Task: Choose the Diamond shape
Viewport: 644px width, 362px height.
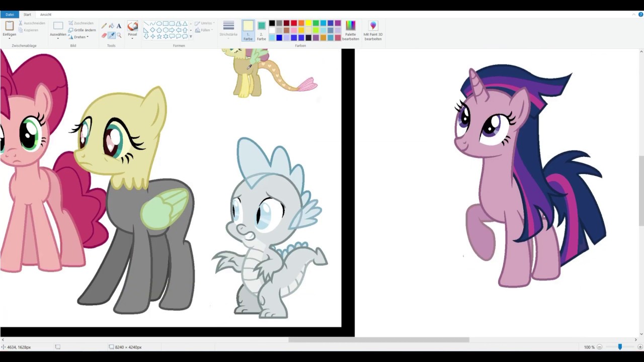Action: point(152,30)
